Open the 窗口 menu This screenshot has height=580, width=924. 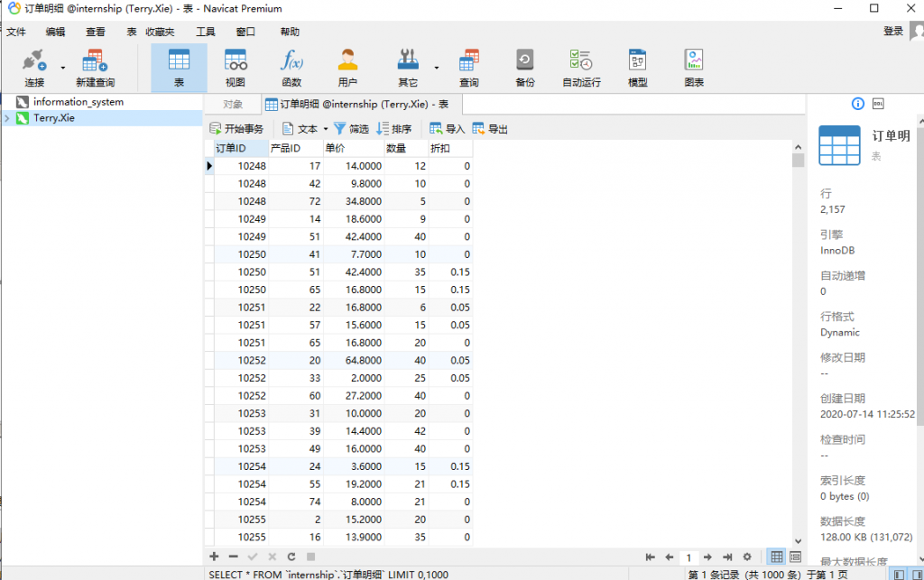(245, 32)
